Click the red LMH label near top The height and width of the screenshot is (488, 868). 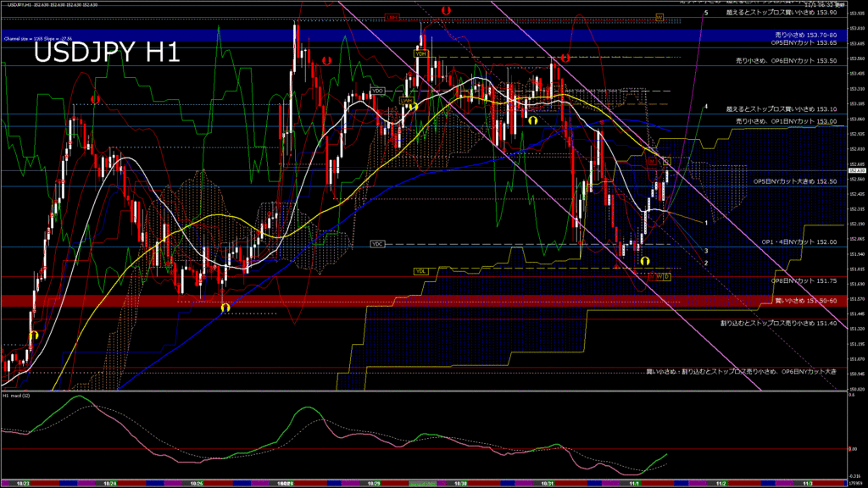[392, 17]
